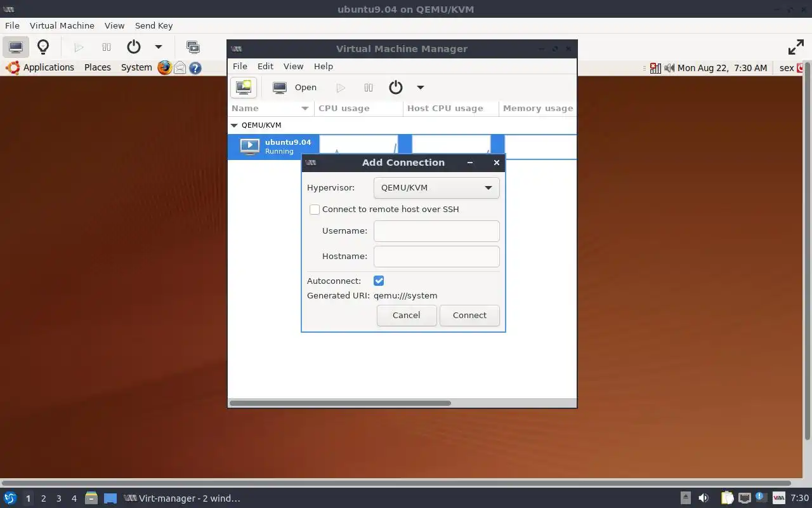Screen dimensions: 812x508
Task: Close the Add Connection dialog
Action: click(497, 163)
